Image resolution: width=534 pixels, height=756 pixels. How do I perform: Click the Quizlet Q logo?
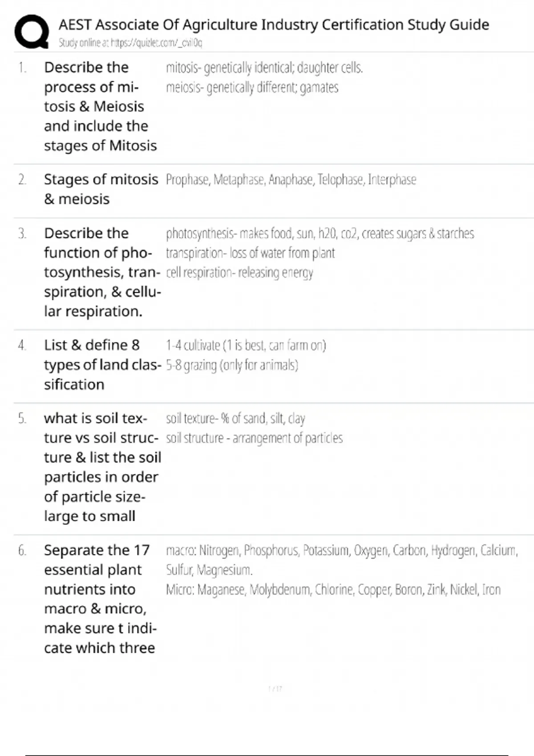[x=32, y=31]
